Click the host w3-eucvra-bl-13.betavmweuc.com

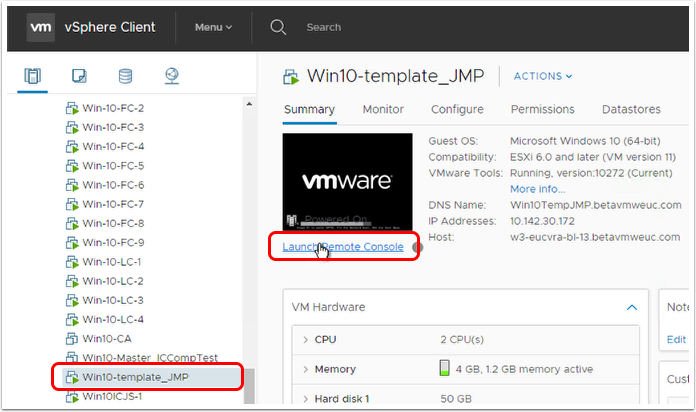[595, 237]
